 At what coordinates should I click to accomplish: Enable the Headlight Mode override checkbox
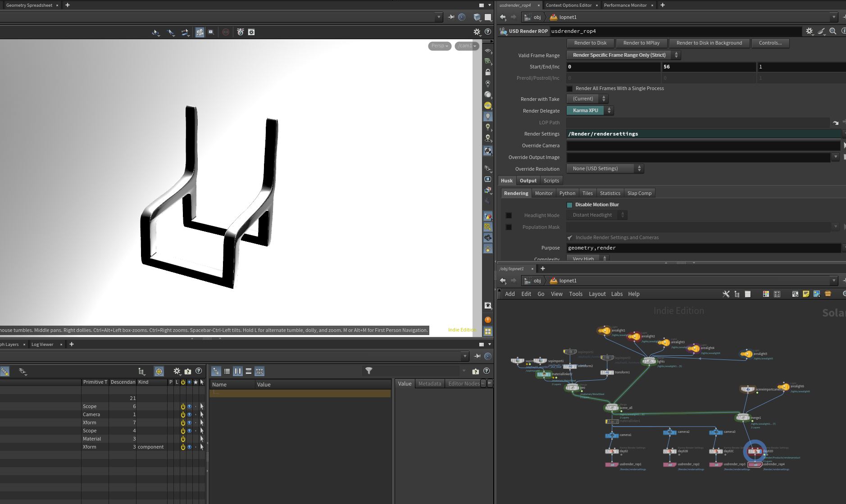[509, 215]
